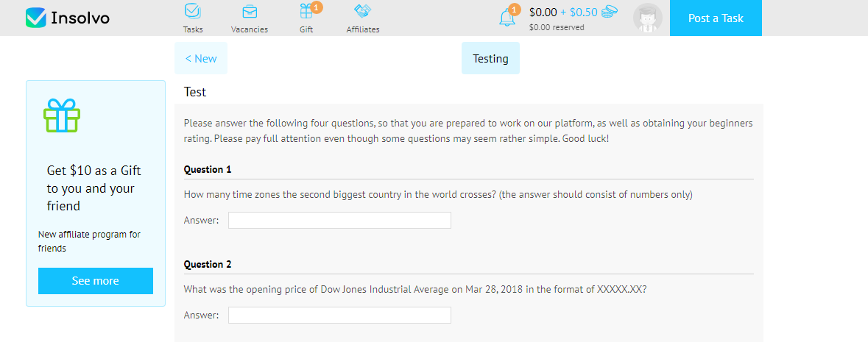868x342 pixels.
Task: Click the Tasks menu label
Action: 193,29
